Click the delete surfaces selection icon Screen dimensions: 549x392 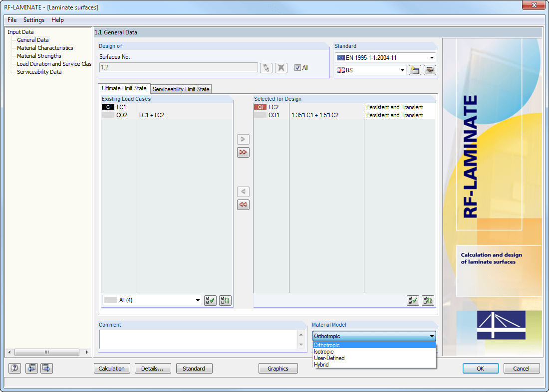coord(281,67)
